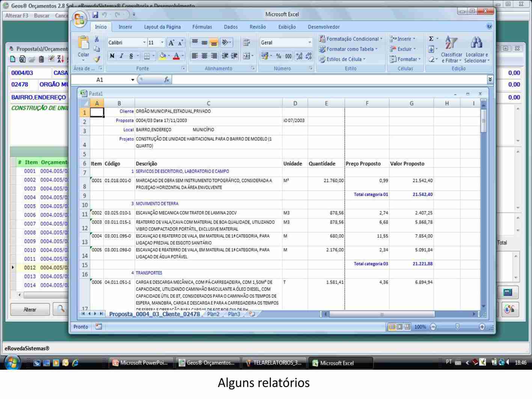Open the Name Box A1 dropdown arrow
The width and height of the screenshot is (532, 399).
click(x=133, y=80)
